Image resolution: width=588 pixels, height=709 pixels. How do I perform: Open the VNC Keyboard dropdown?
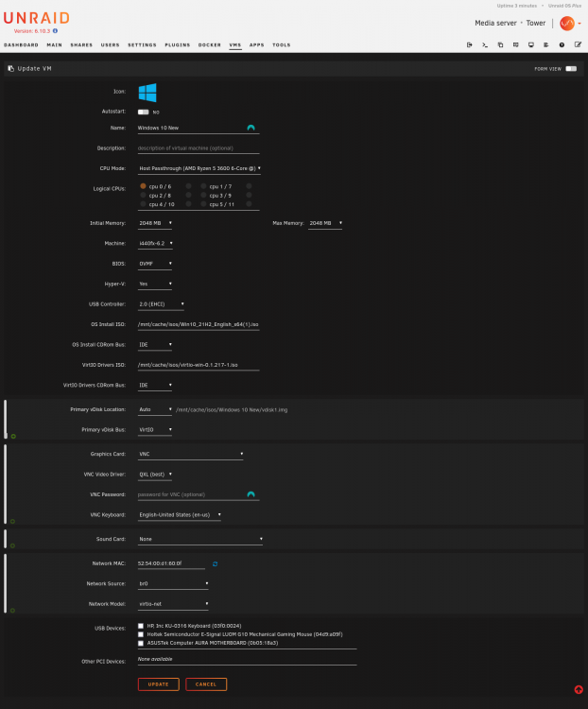pyautogui.click(x=180, y=514)
